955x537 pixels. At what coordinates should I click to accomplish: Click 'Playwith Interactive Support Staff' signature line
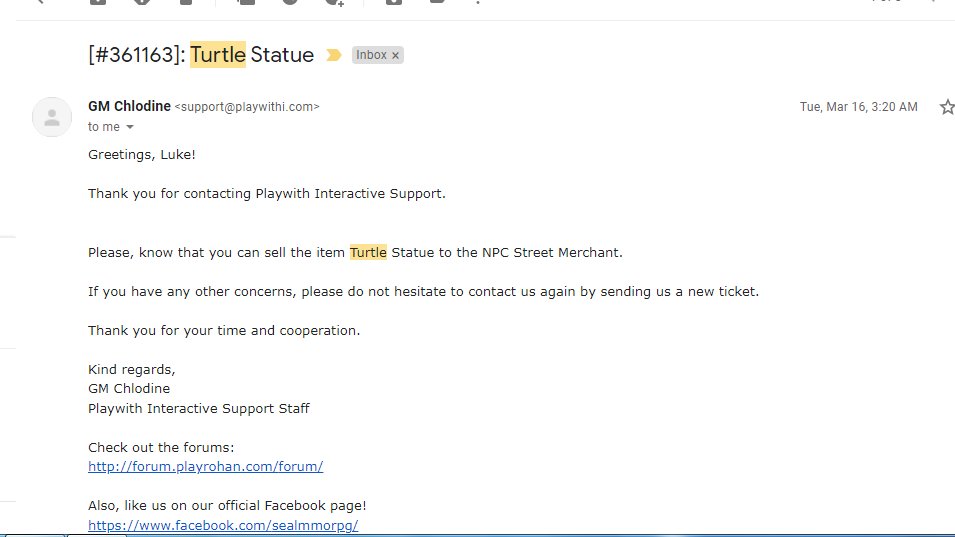199,409
